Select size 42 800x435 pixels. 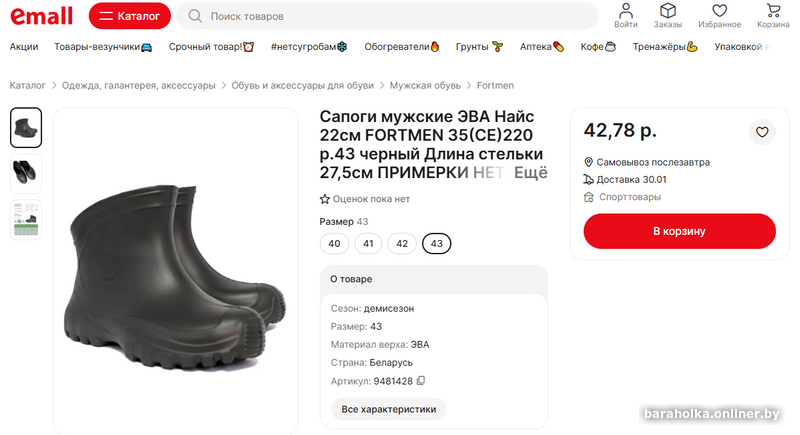[402, 243]
